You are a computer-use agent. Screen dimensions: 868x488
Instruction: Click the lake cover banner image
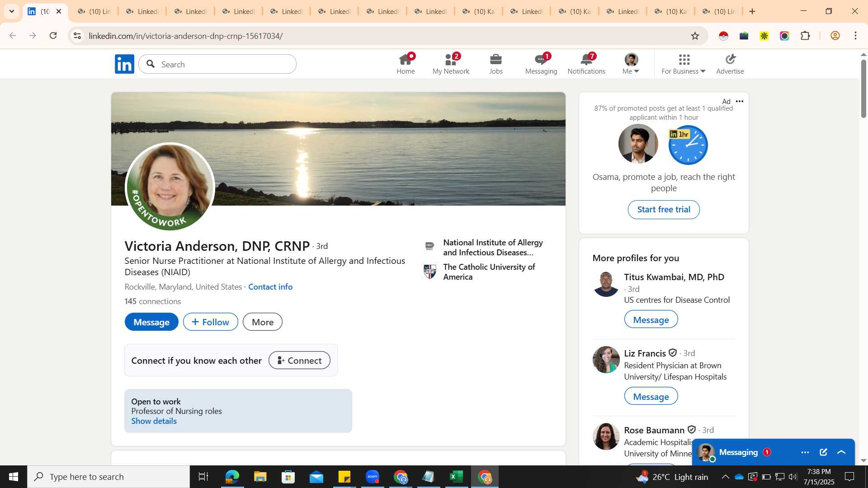click(x=338, y=149)
